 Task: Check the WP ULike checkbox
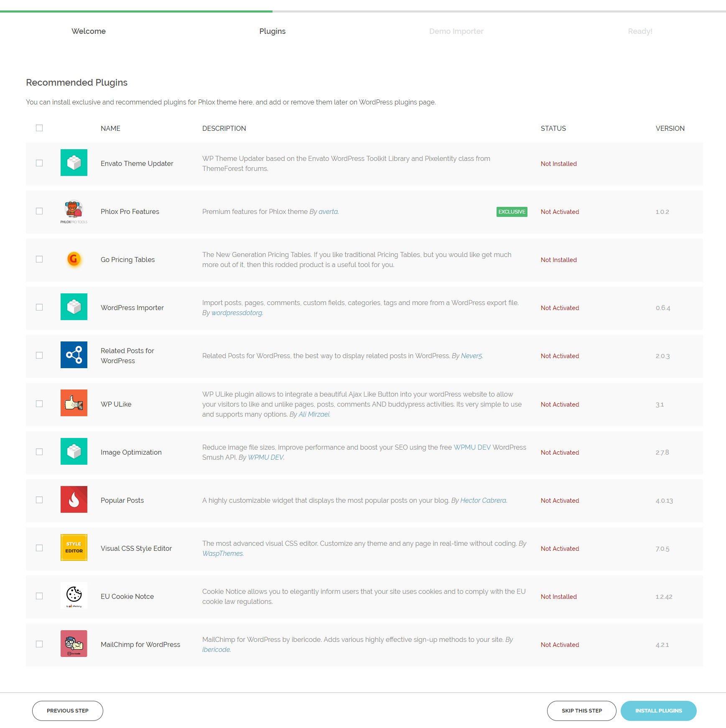pos(39,404)
